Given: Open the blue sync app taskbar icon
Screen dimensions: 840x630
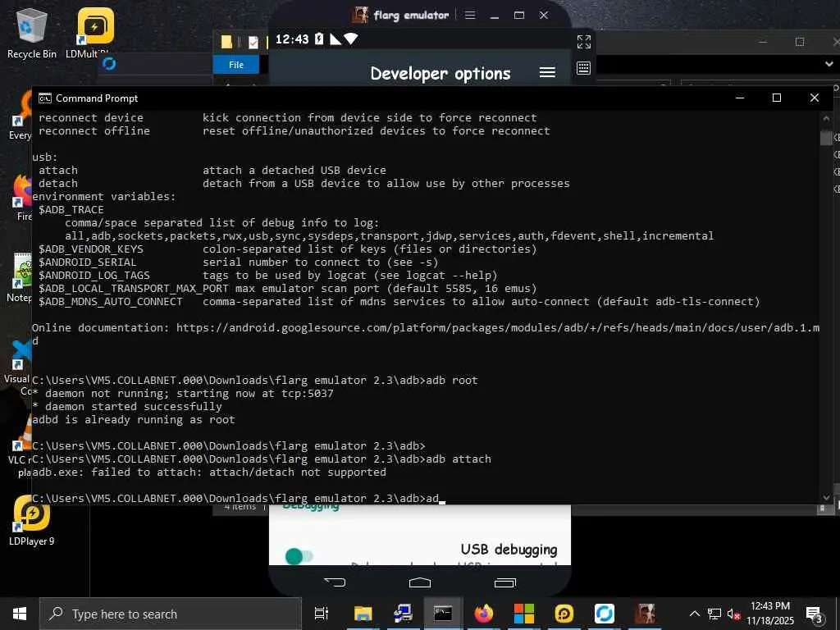Looking at the screenshot, I should 605,614.
